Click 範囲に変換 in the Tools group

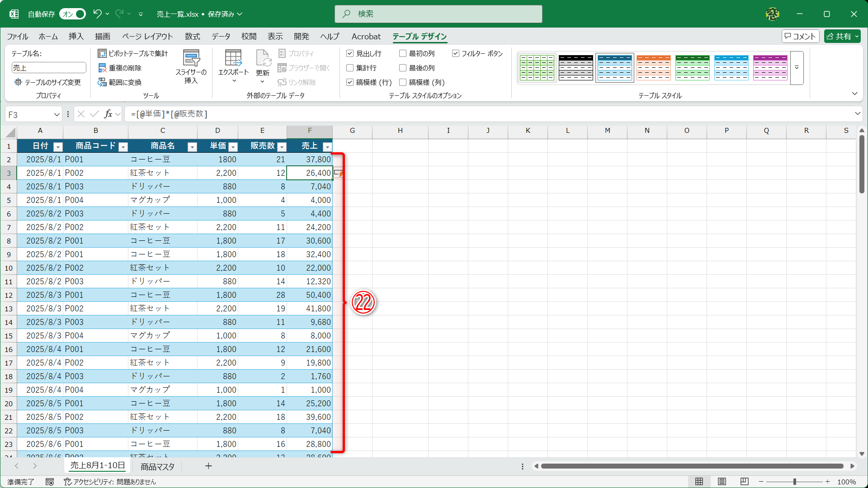pyautogui.click(x=125, y=82)
